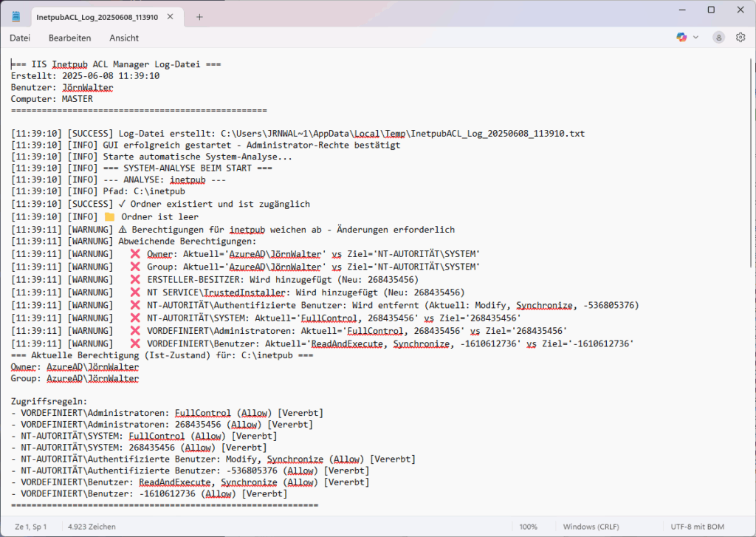Screen dimensions: 756x537
Task: Select the InetpubACL_Log_20250608_113910 tab
Action: [97, 17]
